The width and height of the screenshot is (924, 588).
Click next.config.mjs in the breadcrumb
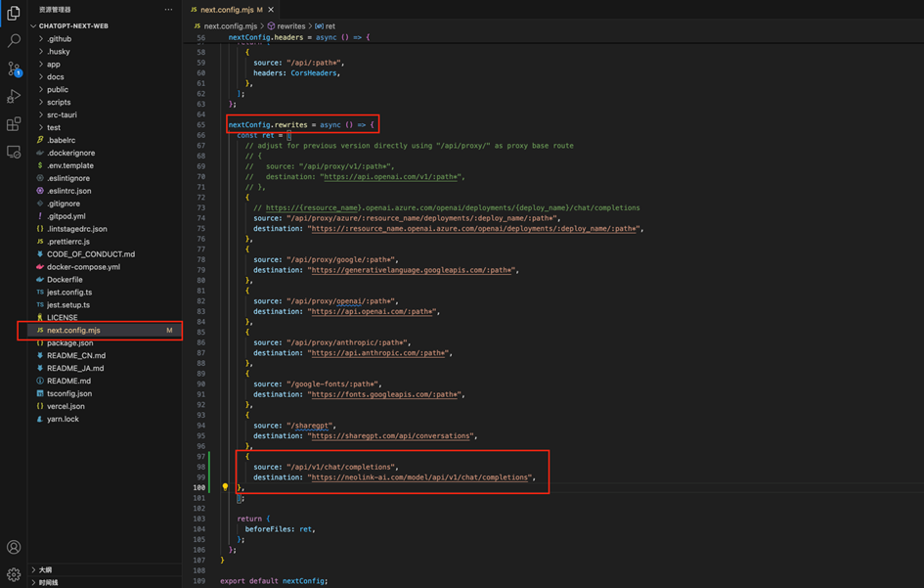coord(231,26)
